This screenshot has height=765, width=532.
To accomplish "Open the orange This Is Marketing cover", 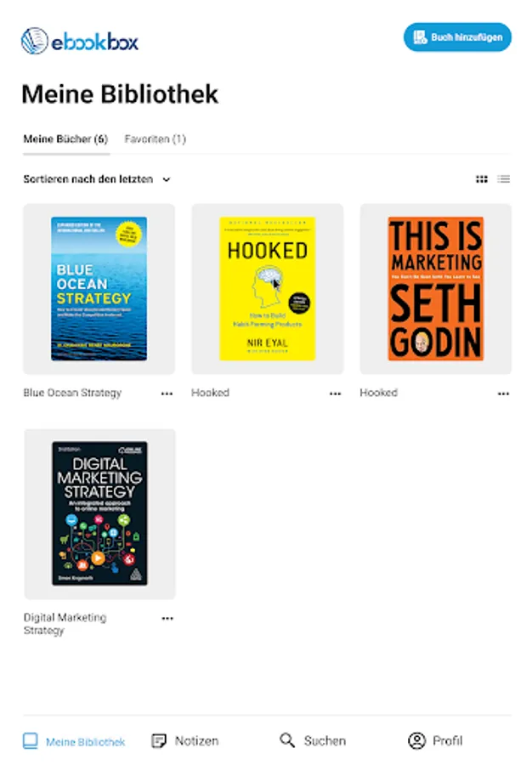I will tap(435, 289).
